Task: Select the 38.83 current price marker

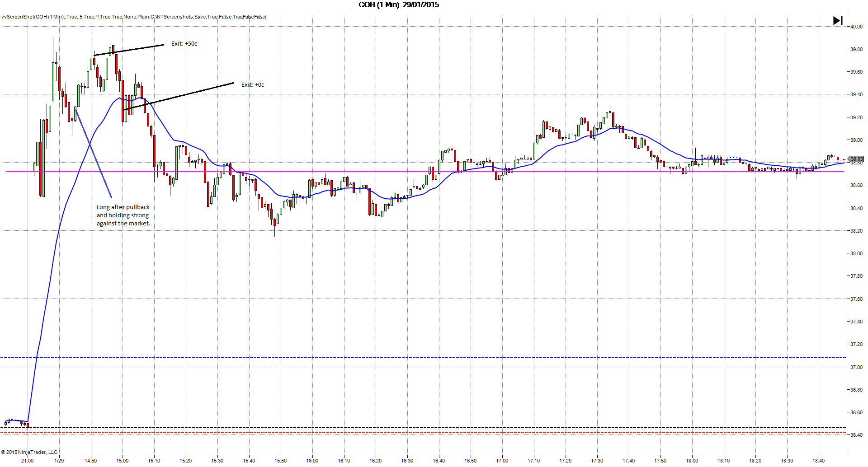Action: pos(856,159)
